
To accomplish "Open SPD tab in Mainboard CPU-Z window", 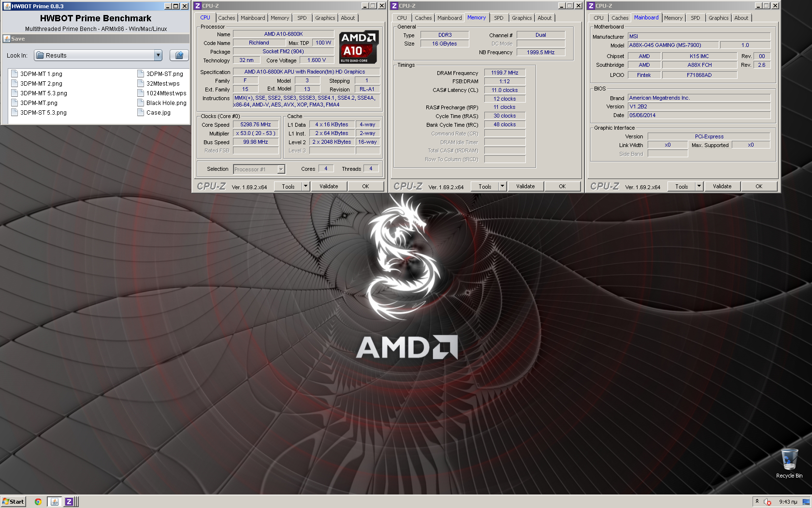I will click(x=696, y=18).
